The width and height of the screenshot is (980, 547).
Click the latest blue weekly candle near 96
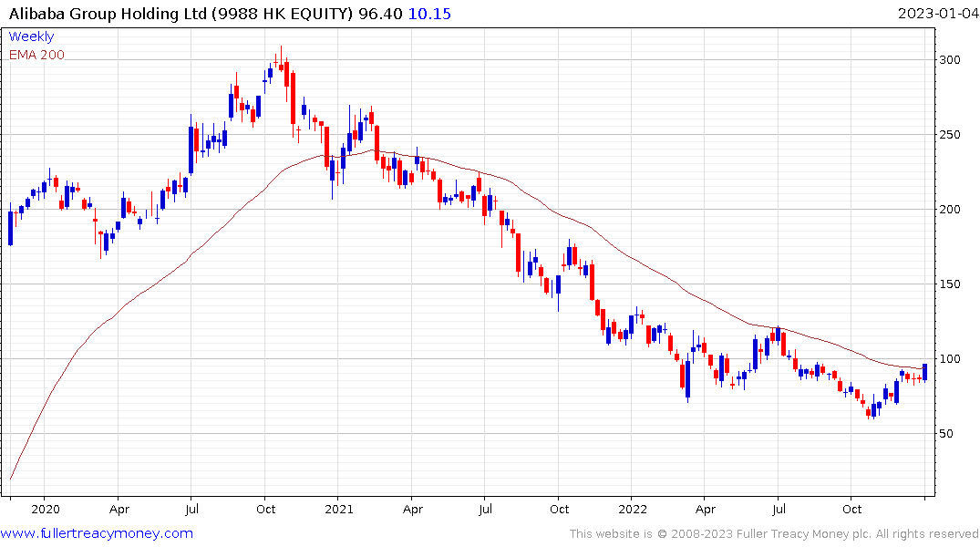point(925,372)
